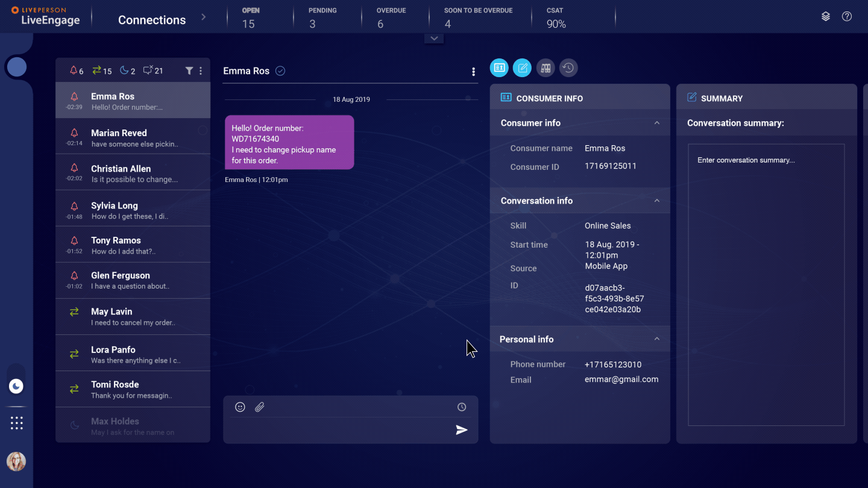
Task: Select the CSAT 90% metric
Action: click(x=556, y=18)
